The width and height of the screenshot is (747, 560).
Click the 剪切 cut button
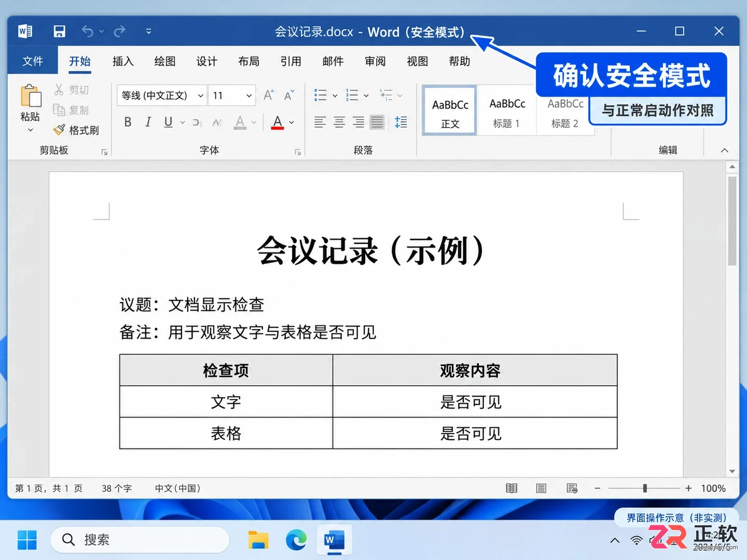[72, 90]
